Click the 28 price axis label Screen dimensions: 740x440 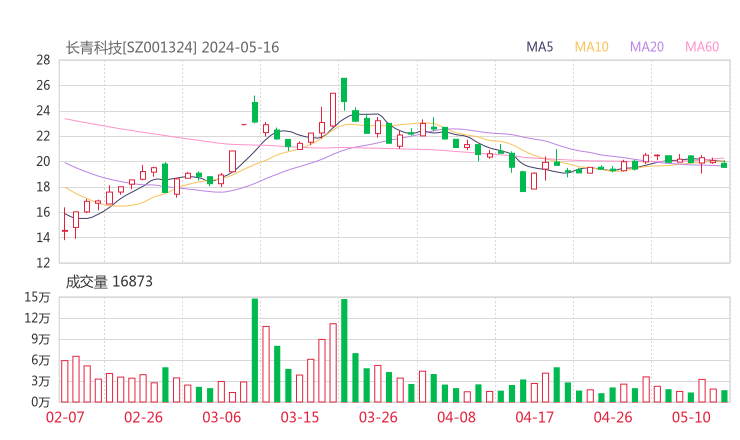click(43, 60)
